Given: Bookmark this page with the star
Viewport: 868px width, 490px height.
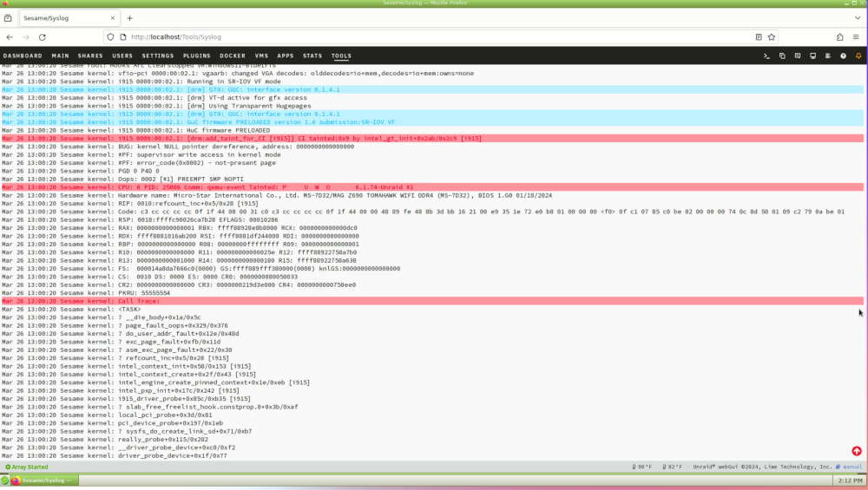Looking at the screenshot, I should [x=771, y=37].
